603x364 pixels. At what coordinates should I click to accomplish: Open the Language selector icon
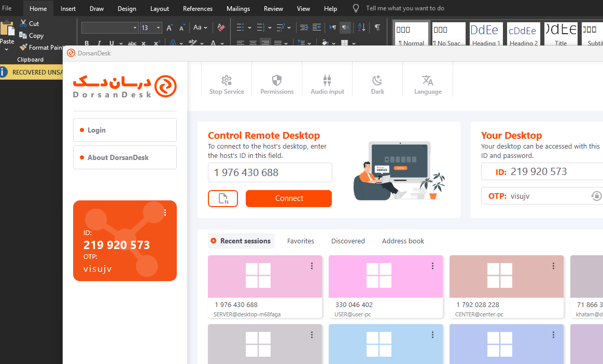coord(428,80)
